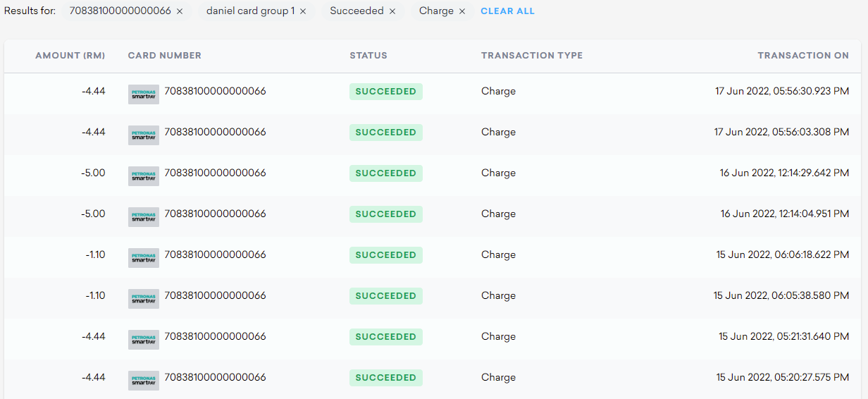Click amount -5.00 on 12:14:29.642 PM row
The width and height of the screenshot is (868, 399).
pos(94,173)
